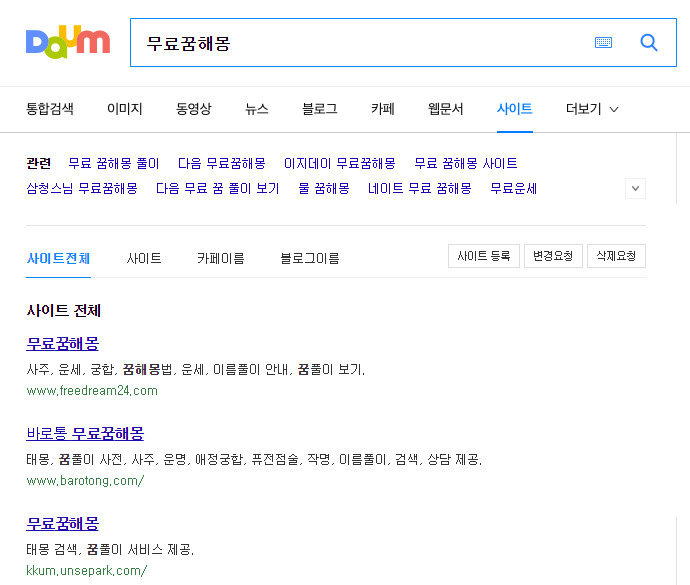This screenshot has height=585, width=690.
Task: Open related search 무료 꿈해몽 사이트
Action: (466, 163)
